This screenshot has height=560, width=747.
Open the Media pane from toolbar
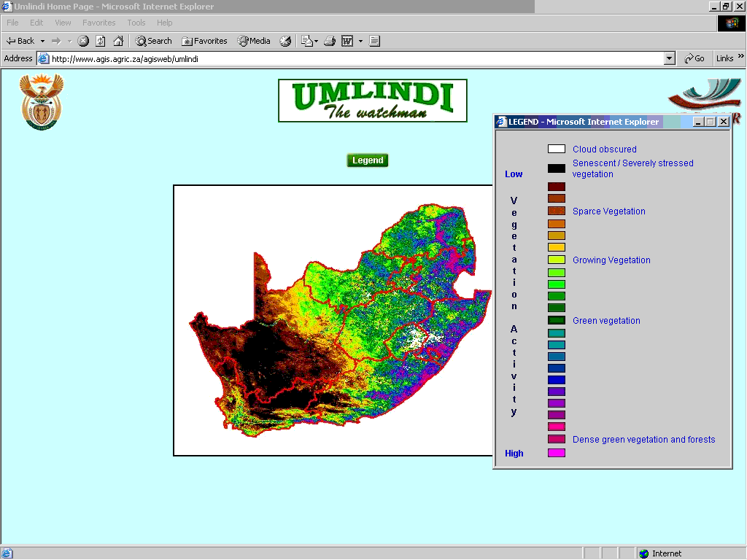pyautogui.click(x=254, y=41)
